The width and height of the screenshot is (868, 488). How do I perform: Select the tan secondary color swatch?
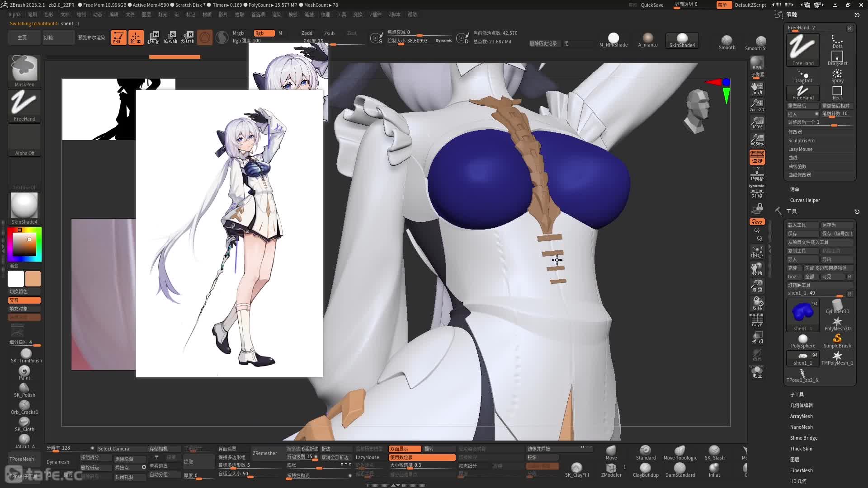point(33,279)
